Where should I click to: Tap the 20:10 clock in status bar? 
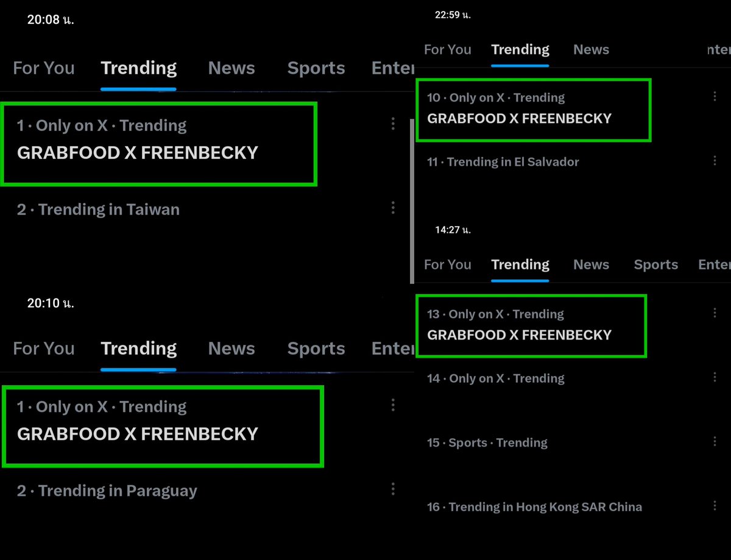[51, 303]
